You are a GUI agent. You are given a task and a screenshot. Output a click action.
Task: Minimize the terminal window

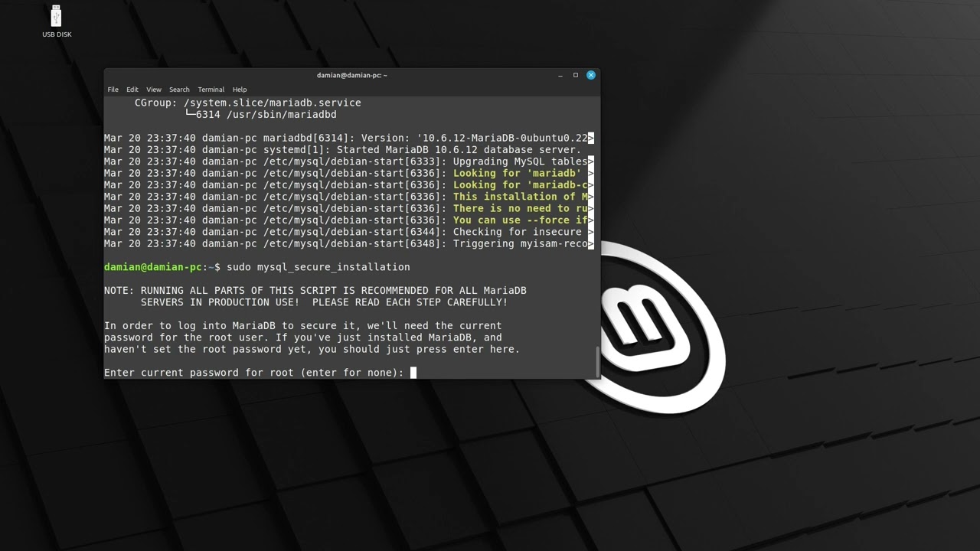coord(560,75)
